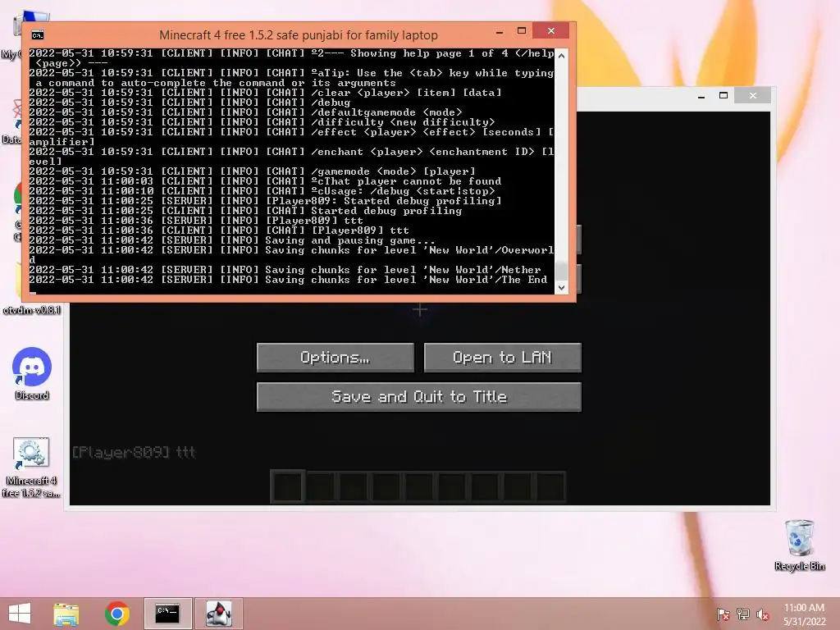
Task: Select the Recycle Bin icon
Action: tap(799, 545)
